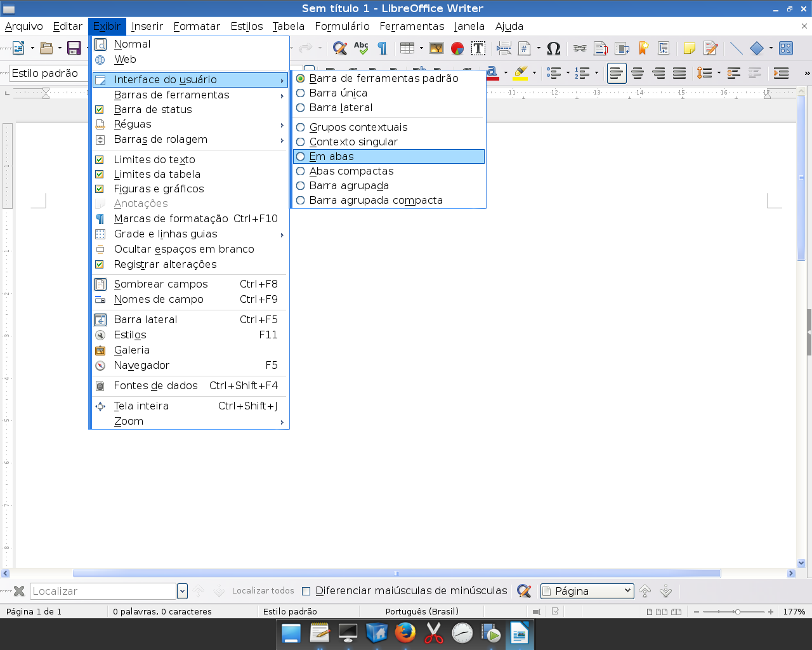
Task: Click the unordered bullet list icon
Action: coord(554,73)
